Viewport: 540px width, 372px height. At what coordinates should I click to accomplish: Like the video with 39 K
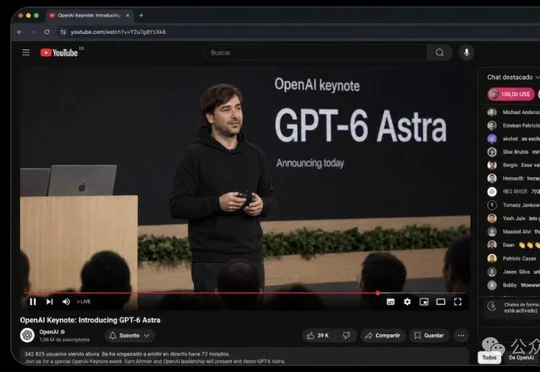click(318, 335)
